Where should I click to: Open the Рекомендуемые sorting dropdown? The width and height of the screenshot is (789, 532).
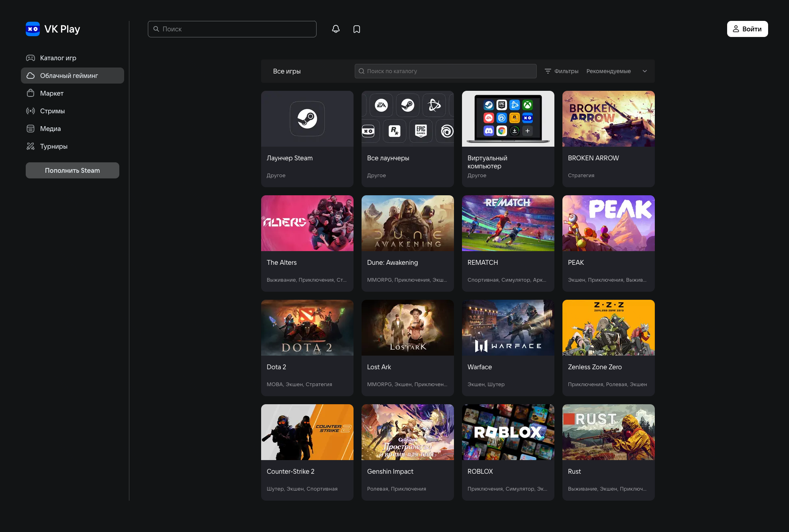click(x=617, y=71)
